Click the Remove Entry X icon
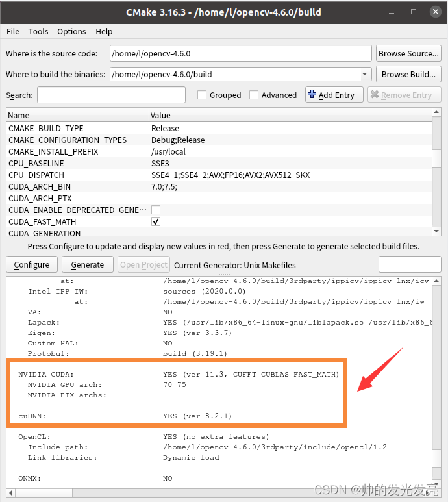 (375, 94)
